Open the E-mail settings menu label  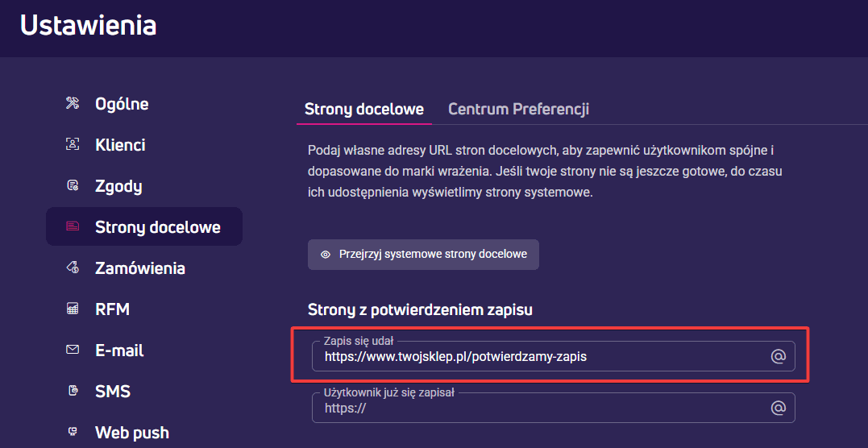[119, 350]
